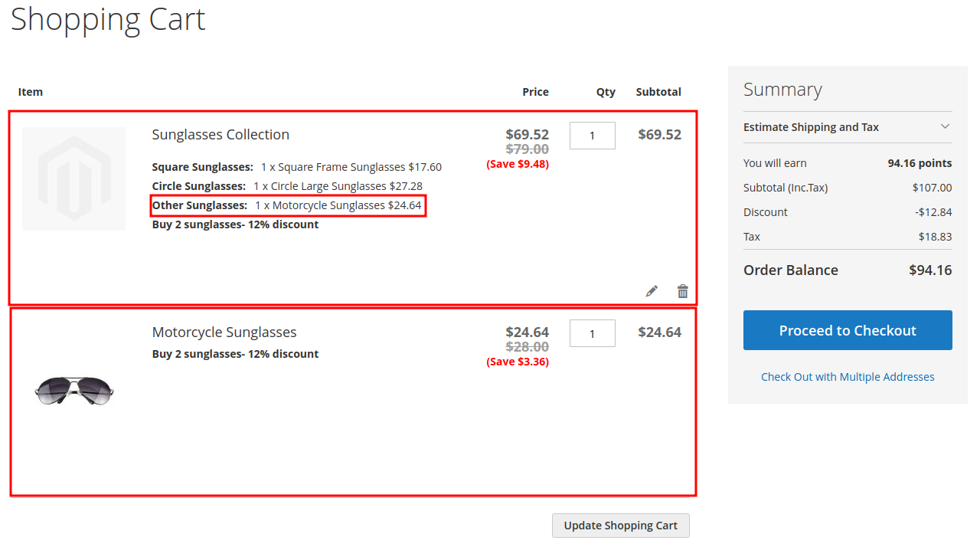Image resolution: width=980 pixels, height=547 pixels.
Task: Click the red Save $3.36 label
Action: point(518,362)
